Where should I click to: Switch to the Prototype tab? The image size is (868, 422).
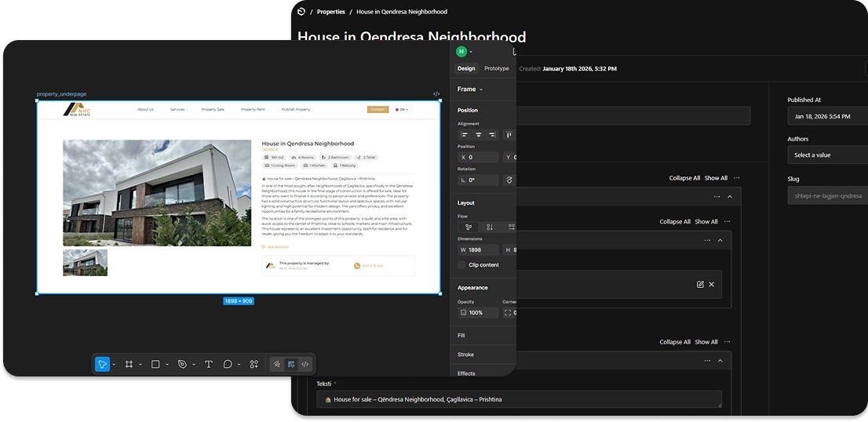pos(496,69)
